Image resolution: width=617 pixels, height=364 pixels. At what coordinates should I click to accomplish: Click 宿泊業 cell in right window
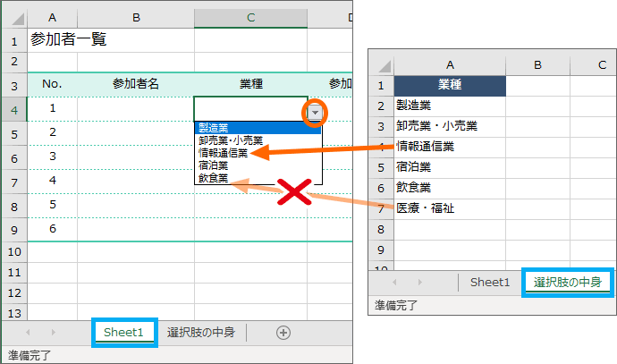click(x=450, y=167)
